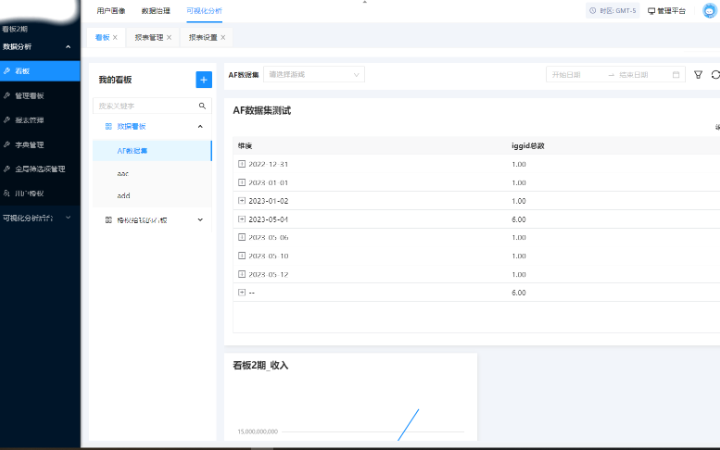Collapse the 数据分析 sidebar section

coord(68,47)
